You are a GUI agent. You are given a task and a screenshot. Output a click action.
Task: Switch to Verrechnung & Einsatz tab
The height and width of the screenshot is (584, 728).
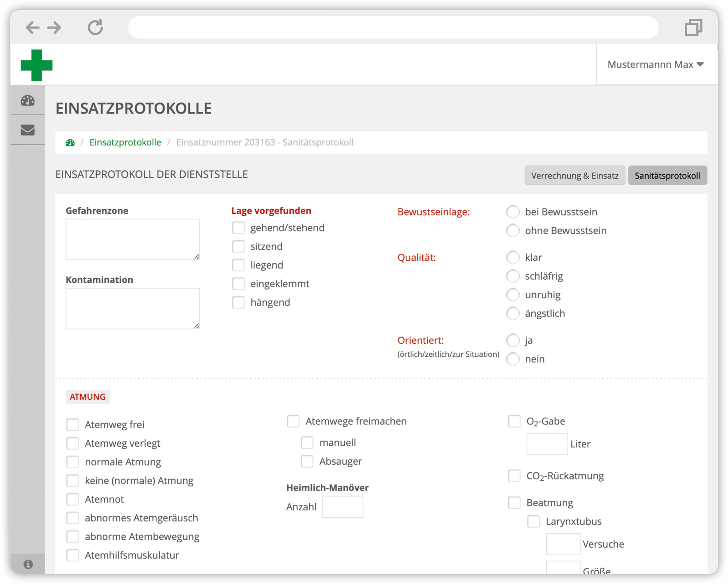click(x=574, y=176)
